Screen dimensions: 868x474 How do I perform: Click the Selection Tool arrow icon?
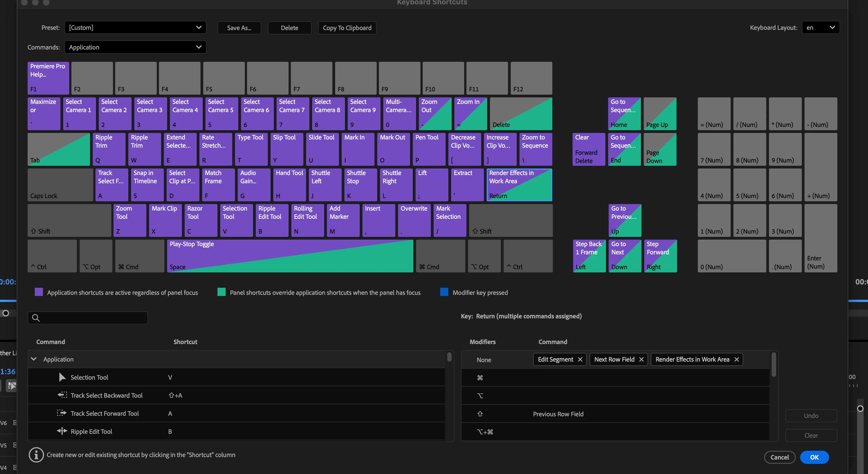[x=62, y=377]
